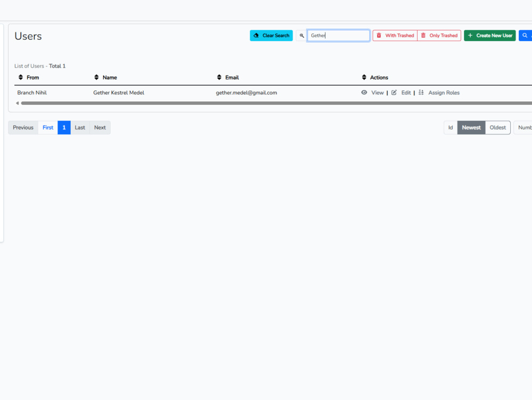Click Create New User button
The height and width of the screenshot is (400, 532).
tap(489, 35)
